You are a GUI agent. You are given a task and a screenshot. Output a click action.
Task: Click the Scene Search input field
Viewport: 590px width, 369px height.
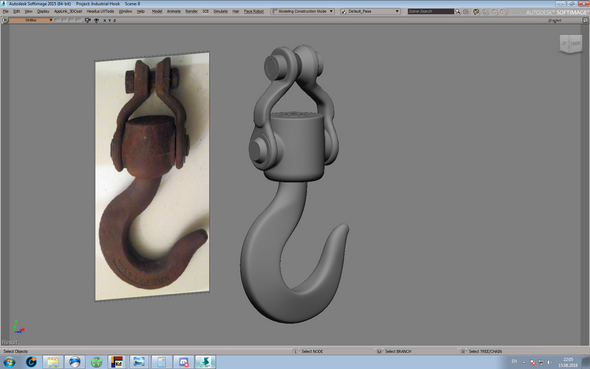click(431, 12)
